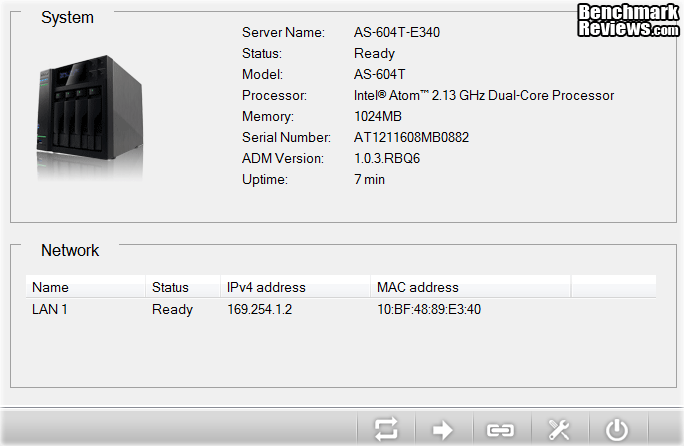This screenshot has width=684, height=446.
Task: Click the IP address 169.254.1.2
Action: pyautogui.click(x=260, y=309)
